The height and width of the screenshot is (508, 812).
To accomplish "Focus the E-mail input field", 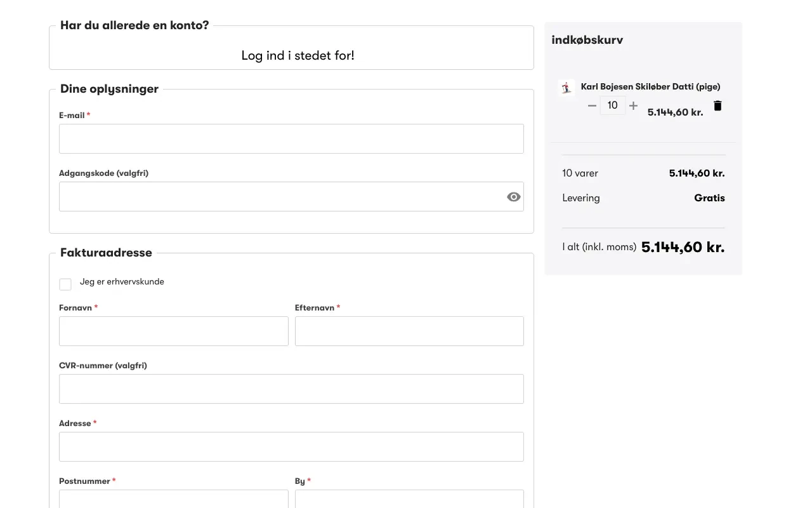I will (291, 139).
